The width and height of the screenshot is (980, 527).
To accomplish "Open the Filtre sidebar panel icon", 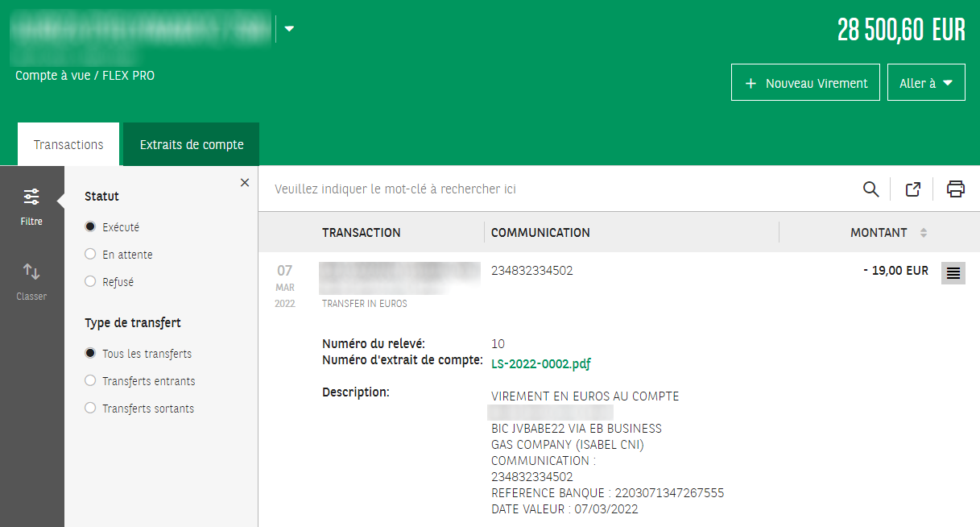I will pyautogui.click(x=31, y=205).
